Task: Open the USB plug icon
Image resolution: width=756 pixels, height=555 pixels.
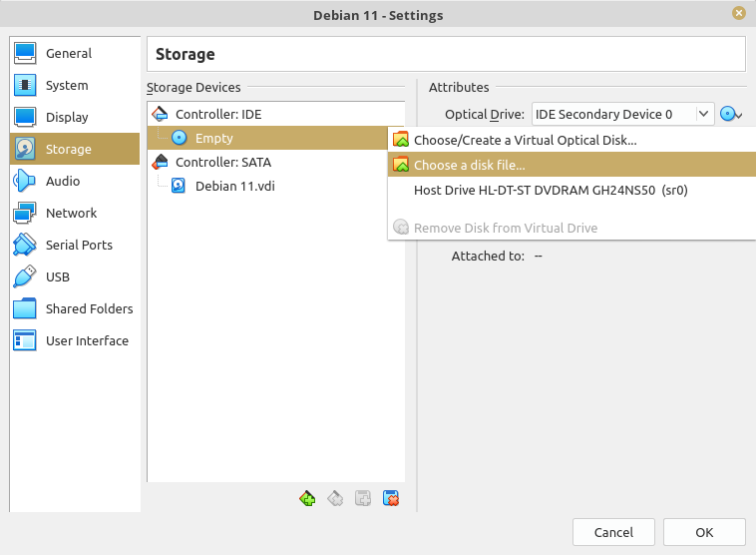Action: pyautogui.click(x=25, y=277)
